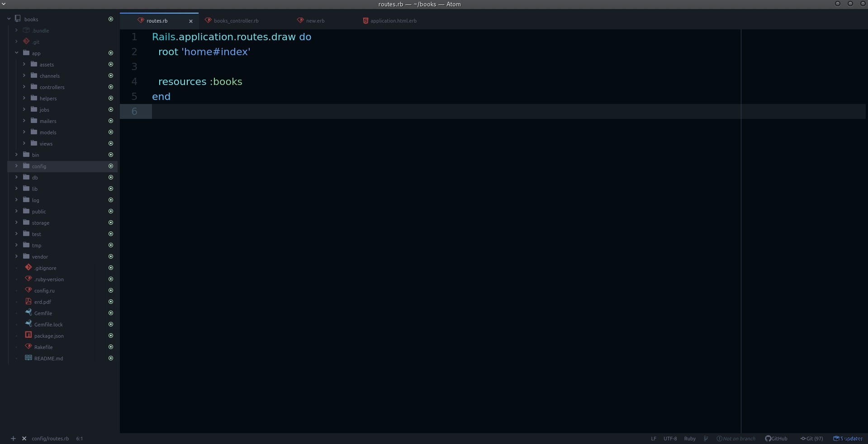
Task: Collapse the app folder chevron
Action: (16, 53)
